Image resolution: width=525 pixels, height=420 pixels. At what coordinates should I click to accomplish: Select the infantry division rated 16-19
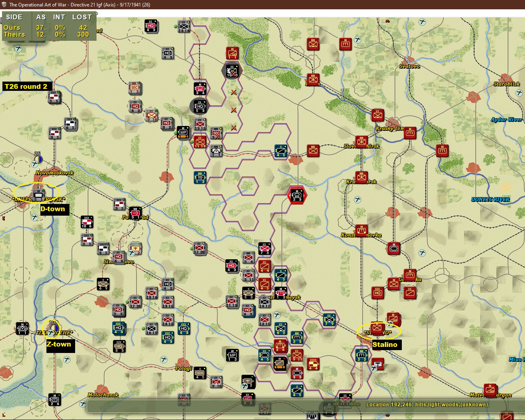(x=151, y=328)
